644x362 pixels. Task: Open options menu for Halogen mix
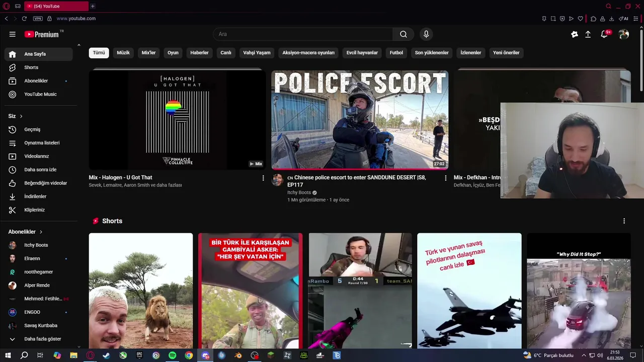coord(263,178)
